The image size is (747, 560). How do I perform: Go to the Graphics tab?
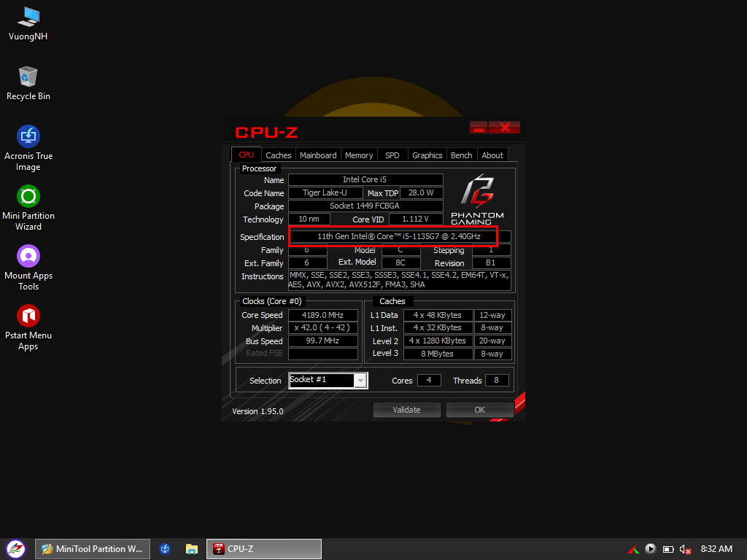[x=427, y=155]
